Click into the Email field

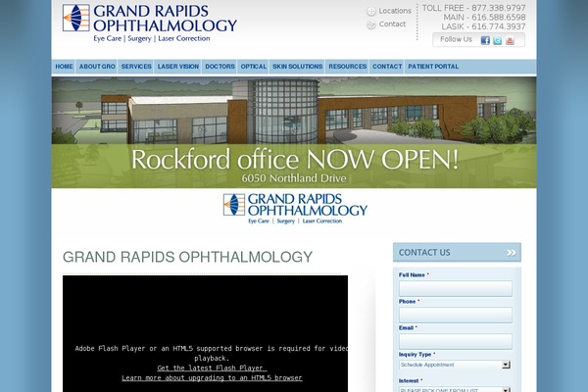[x=456, y=341]
